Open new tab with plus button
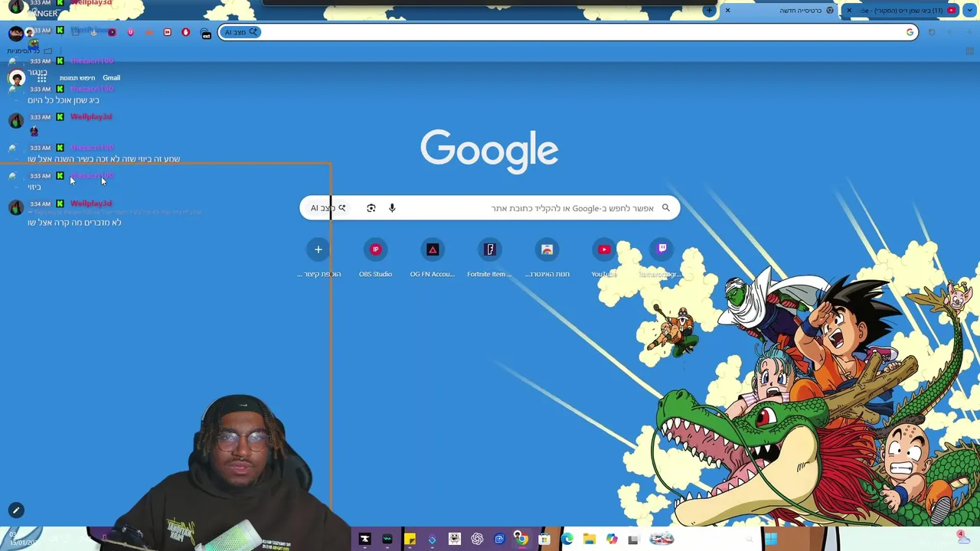Screen dimensions: 980x551 709,10
